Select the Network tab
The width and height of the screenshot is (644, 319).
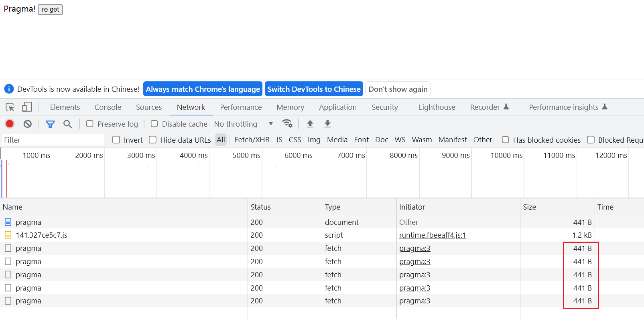tap(191, 107)
